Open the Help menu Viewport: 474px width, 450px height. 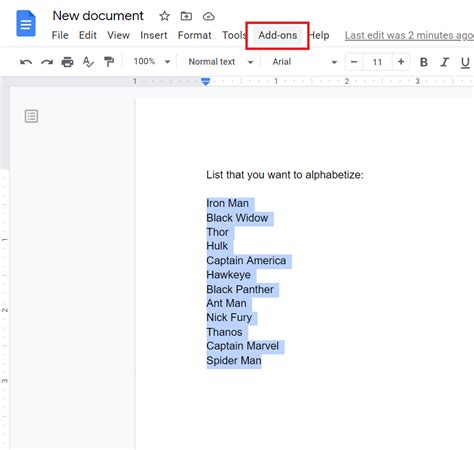click(319, 35)
